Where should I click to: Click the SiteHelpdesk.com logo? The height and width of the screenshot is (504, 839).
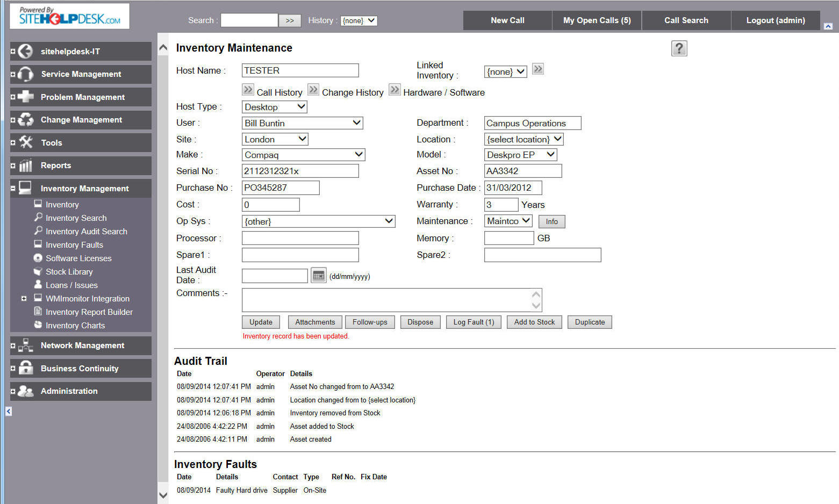[70, 16]
